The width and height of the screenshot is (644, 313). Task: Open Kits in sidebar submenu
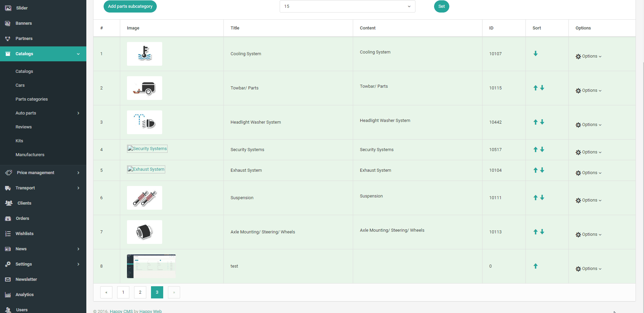(19, 141)
